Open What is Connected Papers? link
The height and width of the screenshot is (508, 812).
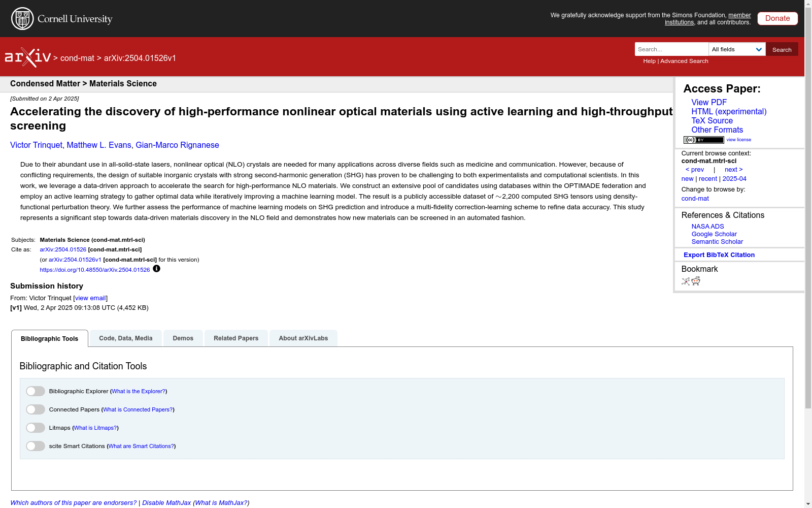pyautogui.click(x=138, y=410)
